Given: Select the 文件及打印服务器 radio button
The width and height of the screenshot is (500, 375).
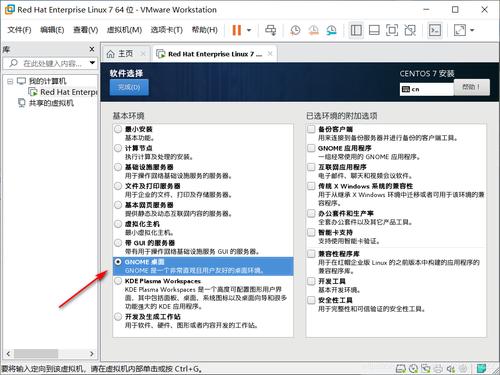Looking at the screenshot, I should tap(118, 186).
